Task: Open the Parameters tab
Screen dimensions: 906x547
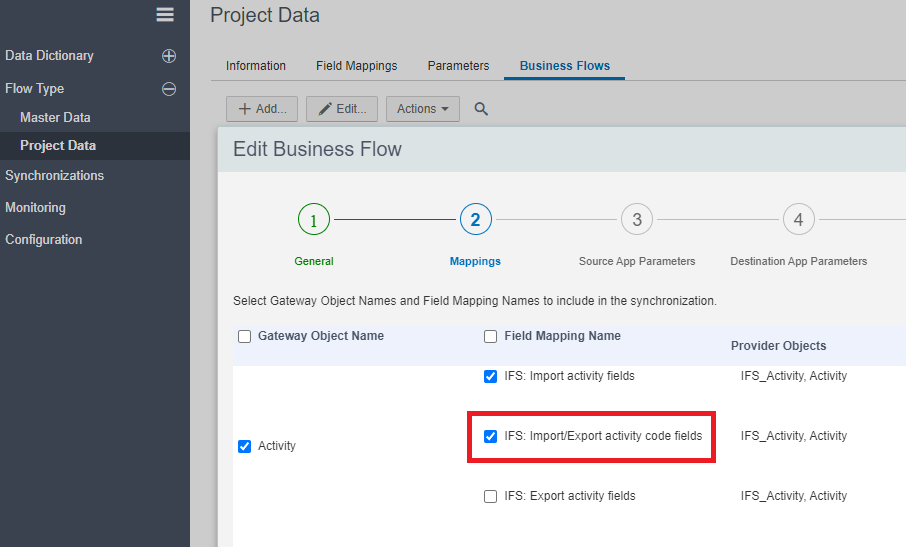Action: pos(458,66)
